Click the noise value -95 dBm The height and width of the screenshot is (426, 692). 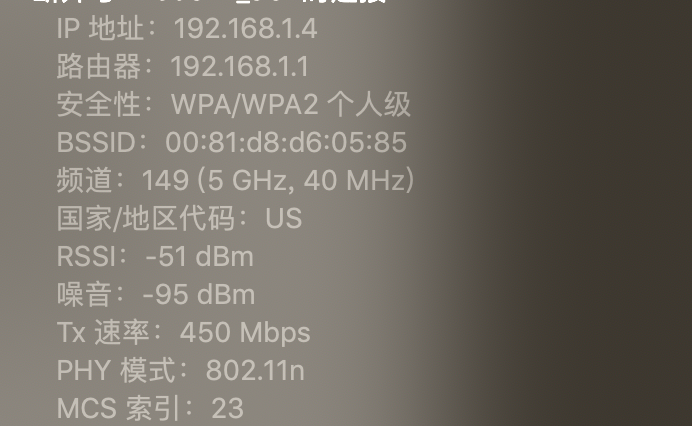199,294
